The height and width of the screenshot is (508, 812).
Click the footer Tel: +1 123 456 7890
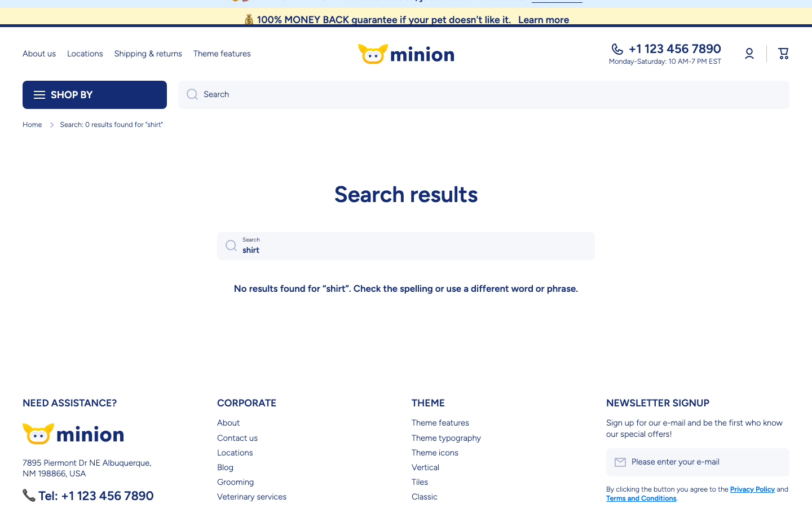coord(96,496)
